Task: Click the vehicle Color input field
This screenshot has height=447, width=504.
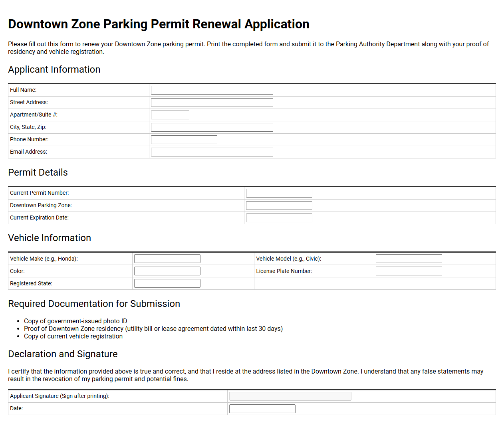Action: (167, 271)
